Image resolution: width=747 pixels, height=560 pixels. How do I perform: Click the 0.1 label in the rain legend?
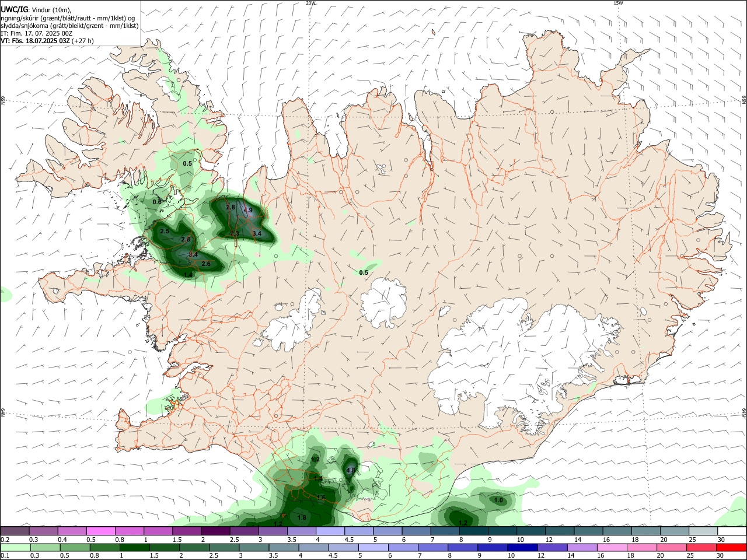pyautogui.click(x=5, y=556)
